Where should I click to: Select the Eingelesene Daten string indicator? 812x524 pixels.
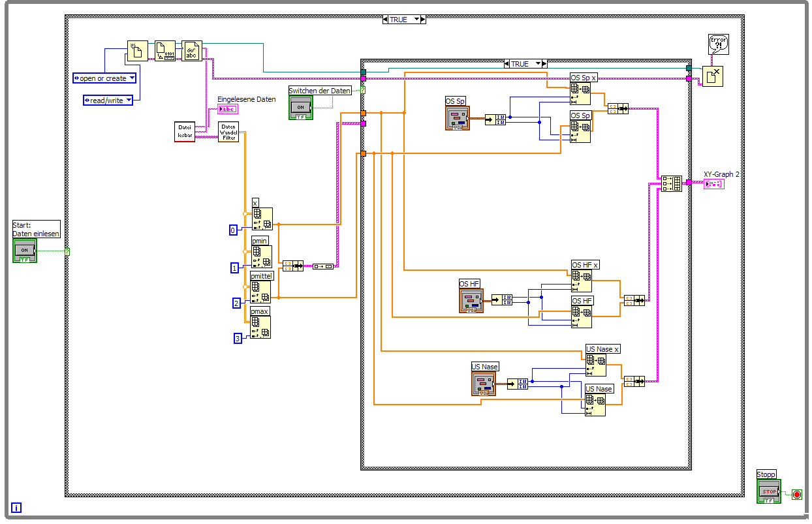tap(228, 109)
